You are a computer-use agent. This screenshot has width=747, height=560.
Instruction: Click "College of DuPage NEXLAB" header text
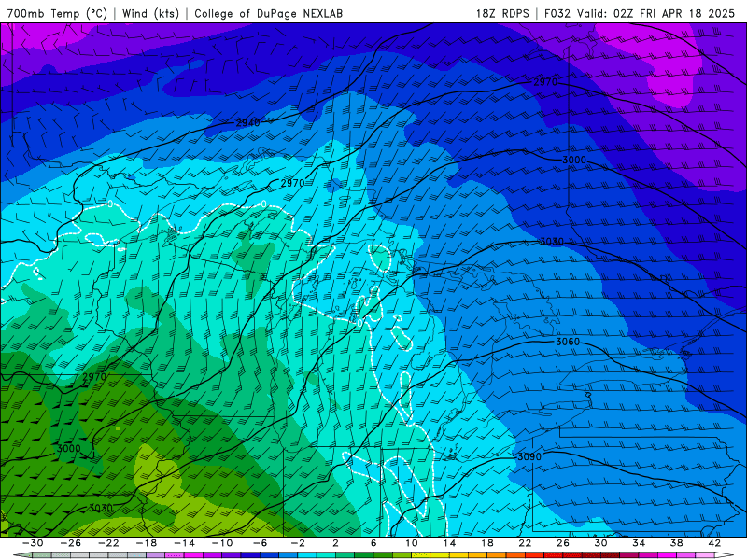click(268, 13)
